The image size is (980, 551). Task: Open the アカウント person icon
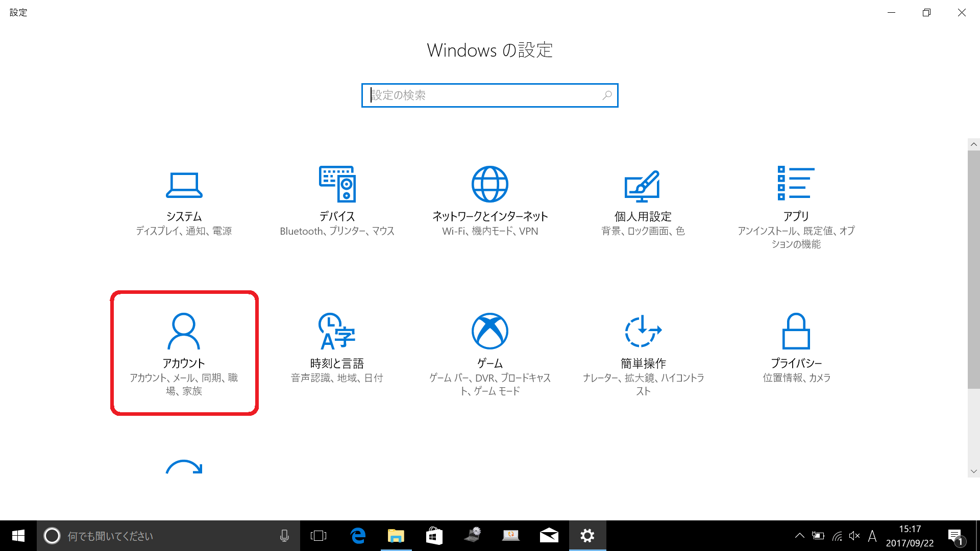pos(184,331)
